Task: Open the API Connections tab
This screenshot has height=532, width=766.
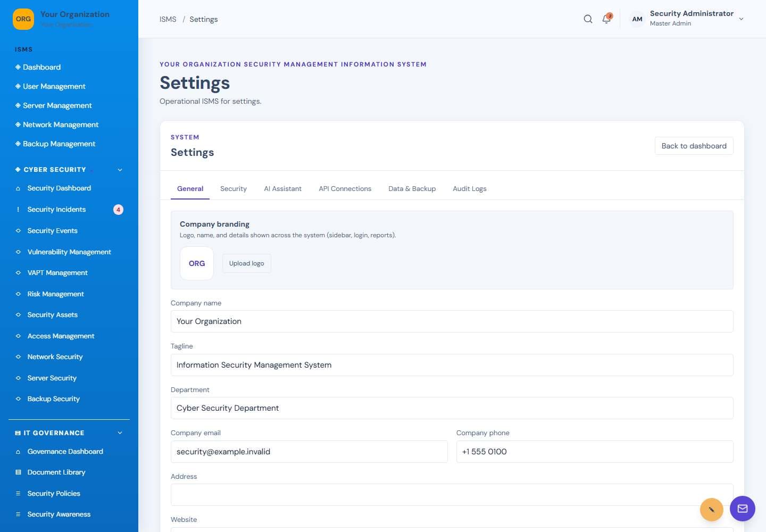Action: pos(345,189)
